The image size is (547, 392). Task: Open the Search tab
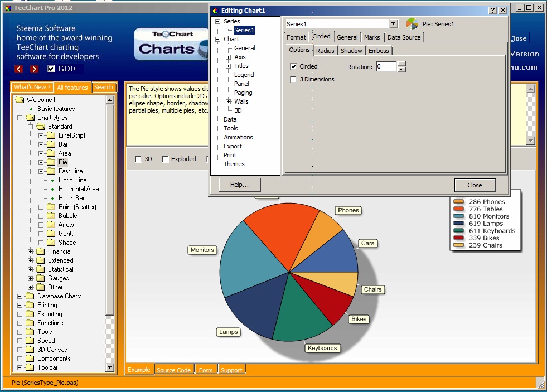[104, 87]
